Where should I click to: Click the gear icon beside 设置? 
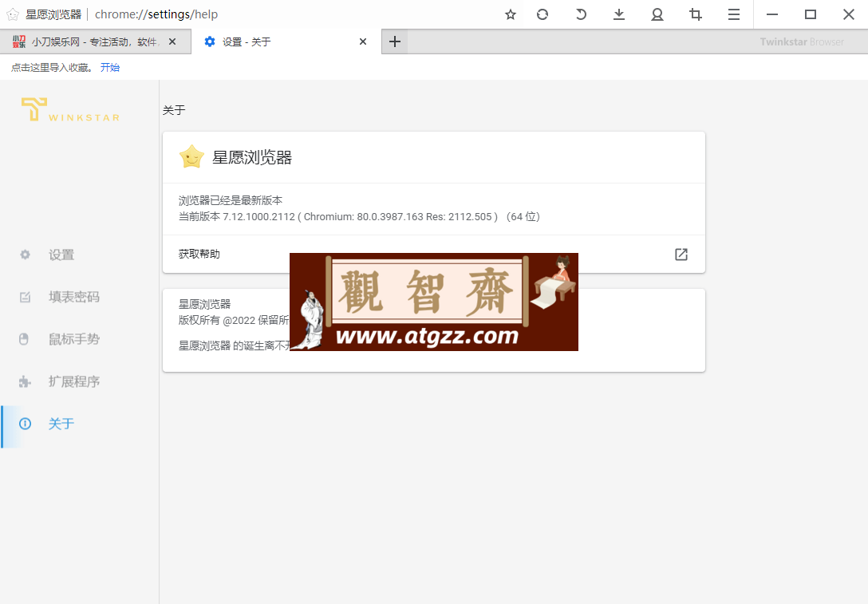25,255
